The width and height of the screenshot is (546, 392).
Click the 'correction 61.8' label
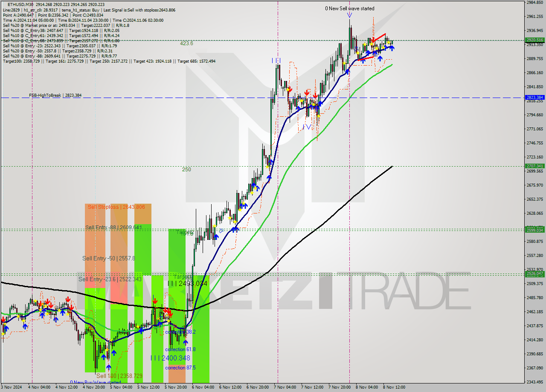[180, 349]
